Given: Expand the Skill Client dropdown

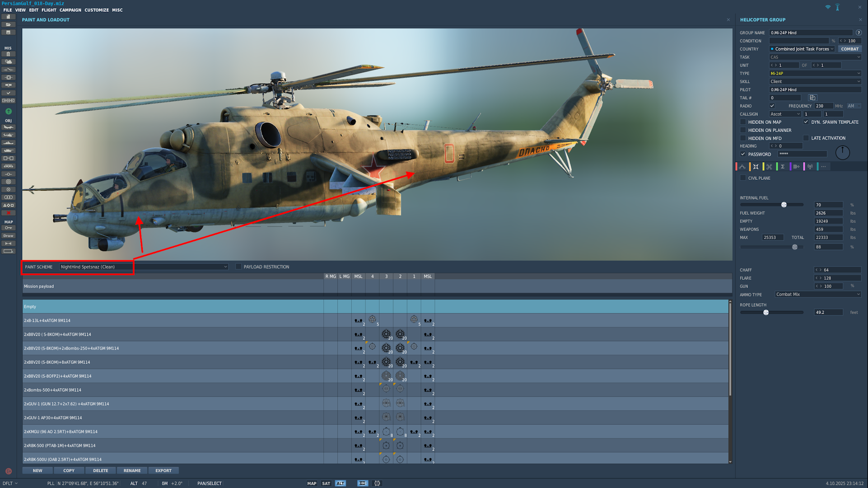Looking at the screenshot, I should pos(815,81).
